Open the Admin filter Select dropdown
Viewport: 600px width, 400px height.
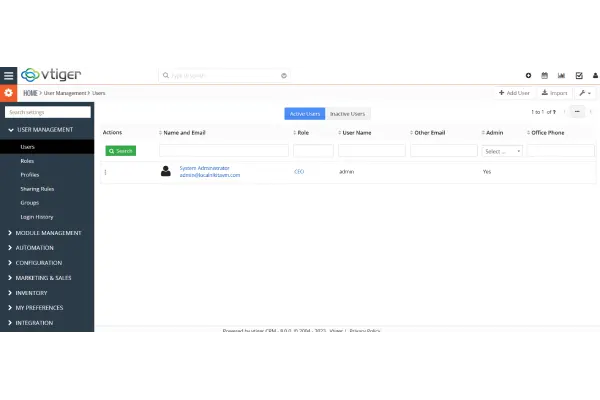503,151
